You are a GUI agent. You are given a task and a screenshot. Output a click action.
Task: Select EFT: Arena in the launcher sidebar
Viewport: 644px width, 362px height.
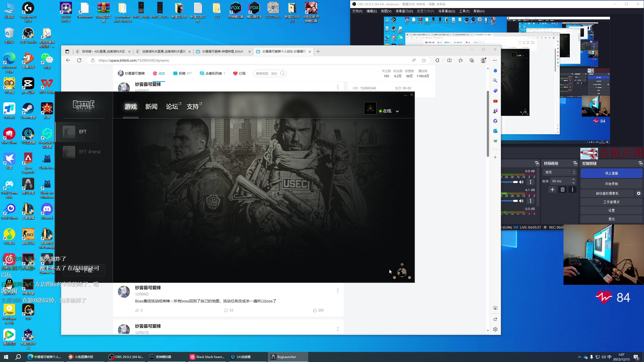point(84,152)
